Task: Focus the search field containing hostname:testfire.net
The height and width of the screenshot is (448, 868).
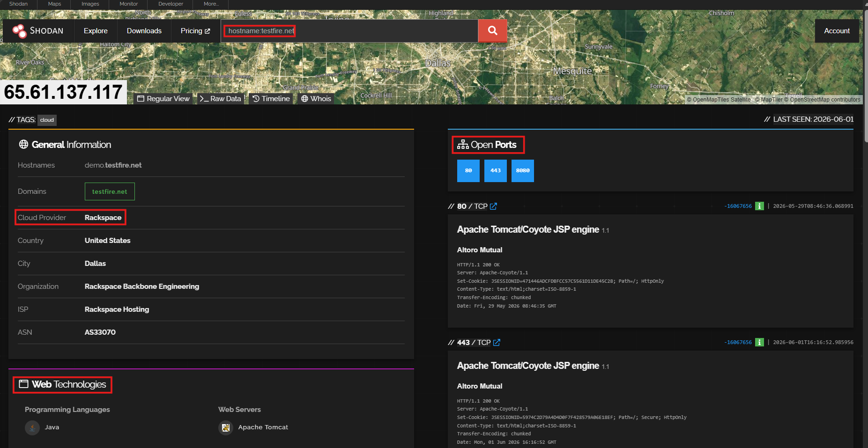Action: [x=349, y=31]
